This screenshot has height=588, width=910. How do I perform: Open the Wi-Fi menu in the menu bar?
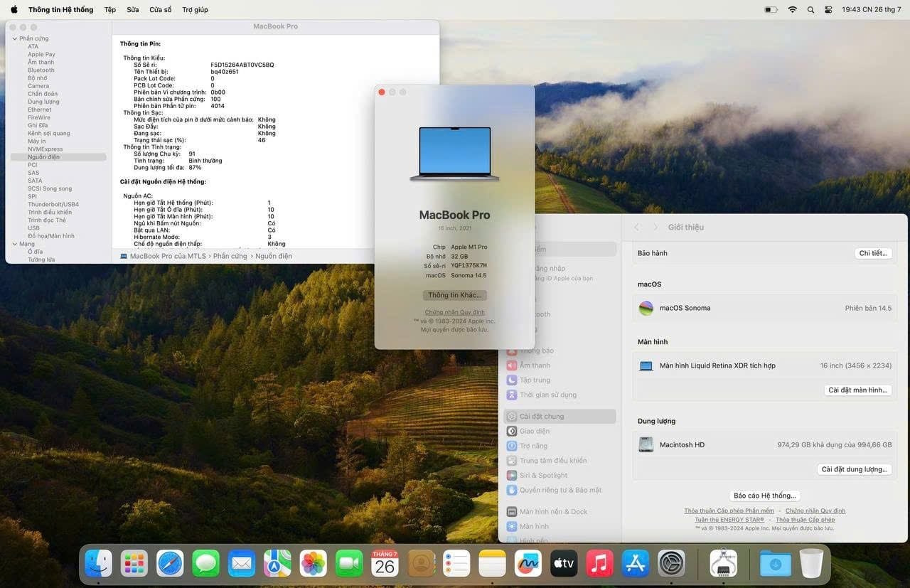(x=793, y=10)
